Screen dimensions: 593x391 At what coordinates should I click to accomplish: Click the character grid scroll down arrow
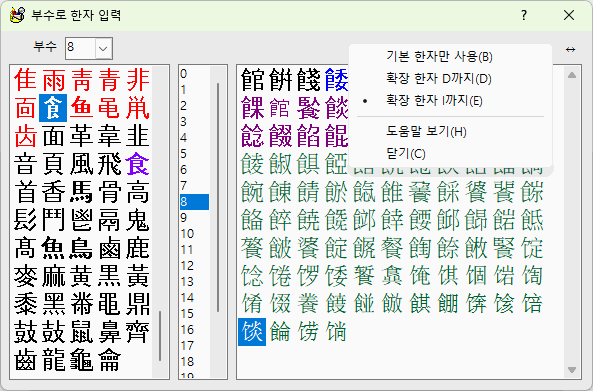click(x=572, y=369)
